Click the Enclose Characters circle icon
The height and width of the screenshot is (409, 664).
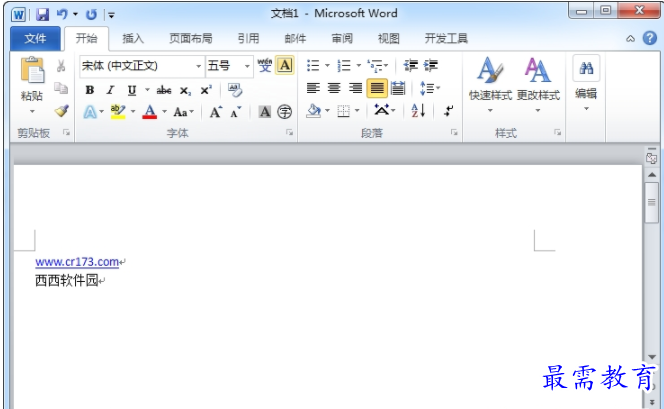[x=285, y=112]
